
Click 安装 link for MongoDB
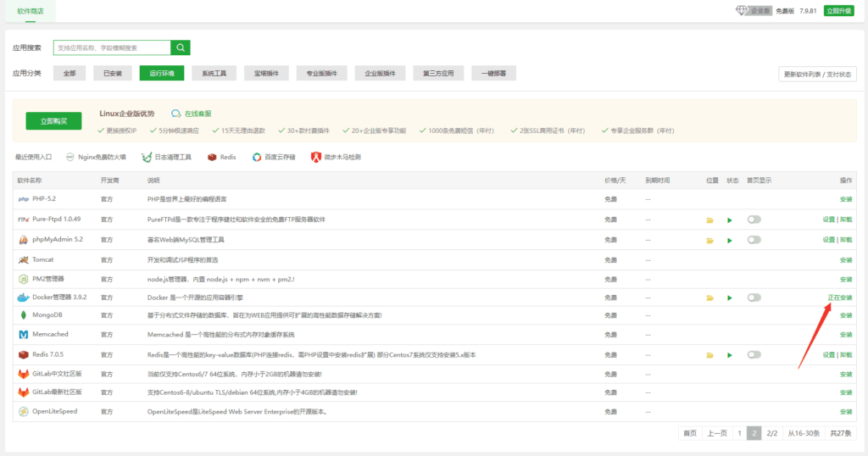pos(846,315)
